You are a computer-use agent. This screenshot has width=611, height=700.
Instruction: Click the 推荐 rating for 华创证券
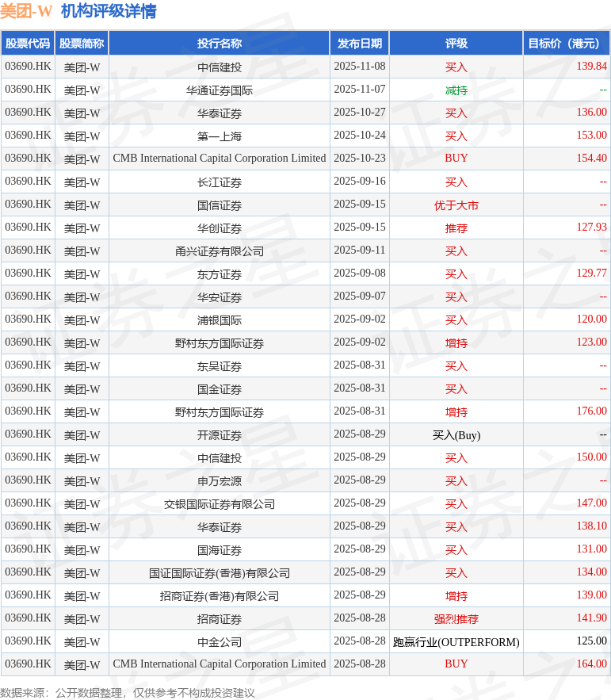pyautogui.click(x=456, y=228)
